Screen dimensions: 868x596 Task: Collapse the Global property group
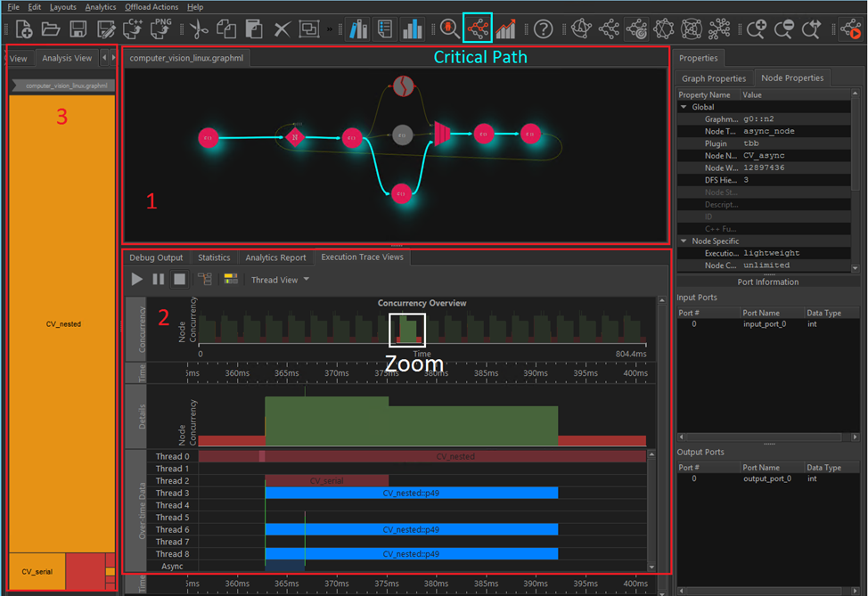click(x=684, y=107)
